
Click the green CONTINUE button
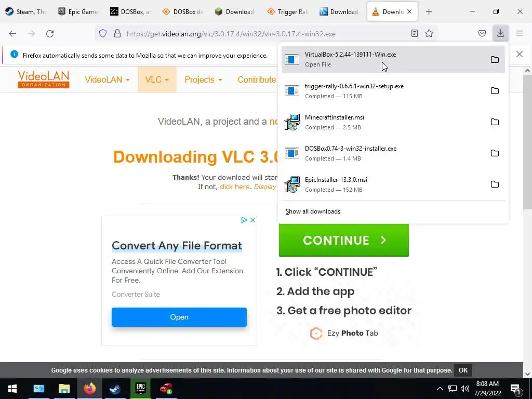(x=344, y=240)
